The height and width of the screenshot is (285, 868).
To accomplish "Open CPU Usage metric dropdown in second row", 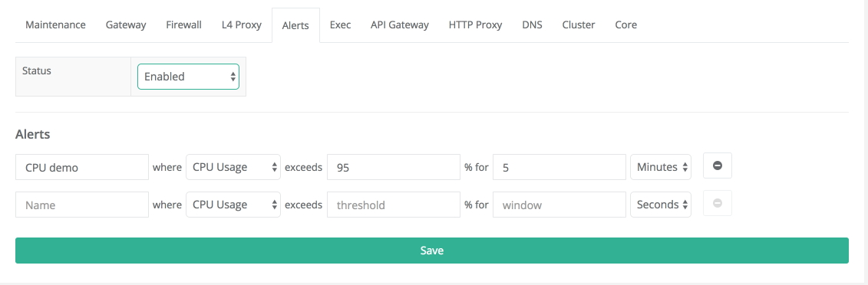I will click(233, 205).
